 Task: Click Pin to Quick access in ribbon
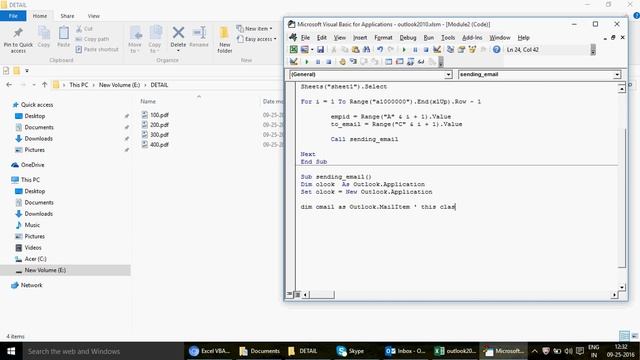(18, 40)
